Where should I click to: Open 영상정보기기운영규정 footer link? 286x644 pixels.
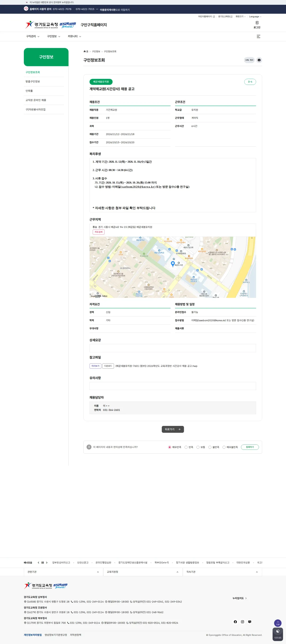[56, 635]
